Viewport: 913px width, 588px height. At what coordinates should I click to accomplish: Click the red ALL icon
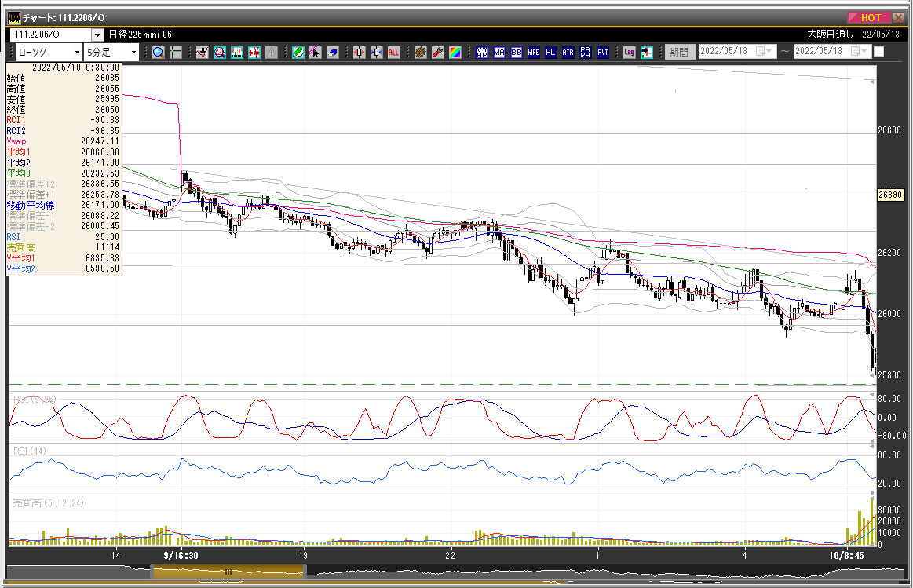pyautogui.click(x=394, y=53)
